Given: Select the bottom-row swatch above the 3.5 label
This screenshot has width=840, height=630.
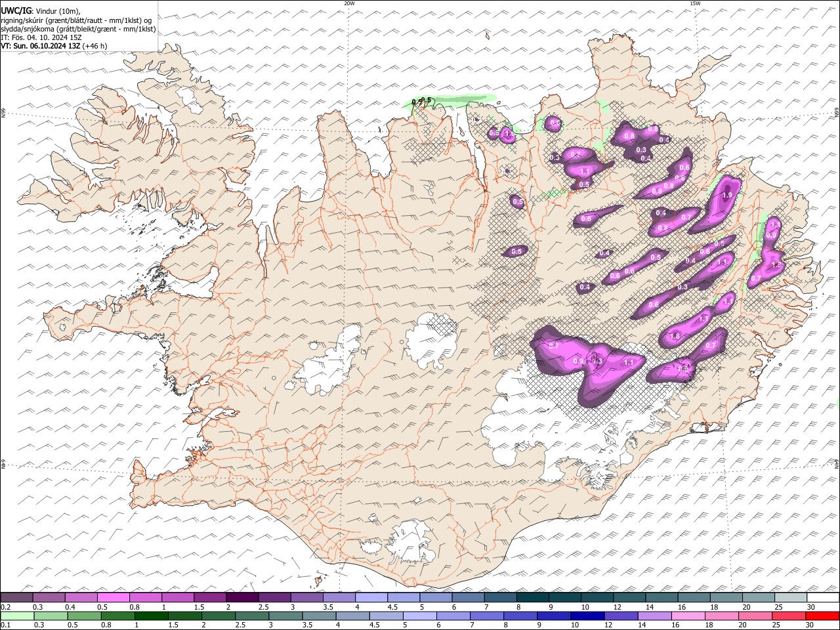Looking at the screenshot, I should click(x=320, y=616).
